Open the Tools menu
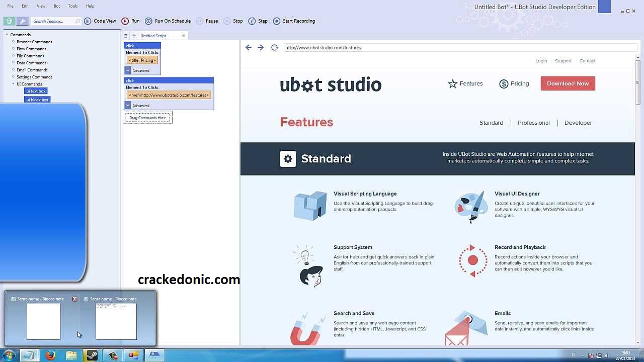644x362 pixels. click(73, 6)
